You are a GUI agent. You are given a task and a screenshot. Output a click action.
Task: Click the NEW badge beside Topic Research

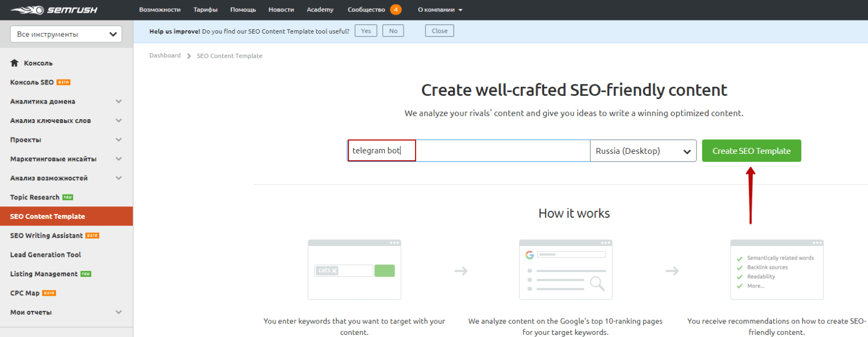(x=68, y=197)
